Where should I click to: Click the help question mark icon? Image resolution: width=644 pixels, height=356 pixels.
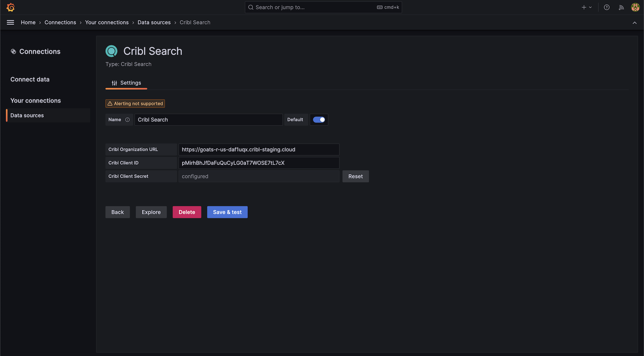607,7
